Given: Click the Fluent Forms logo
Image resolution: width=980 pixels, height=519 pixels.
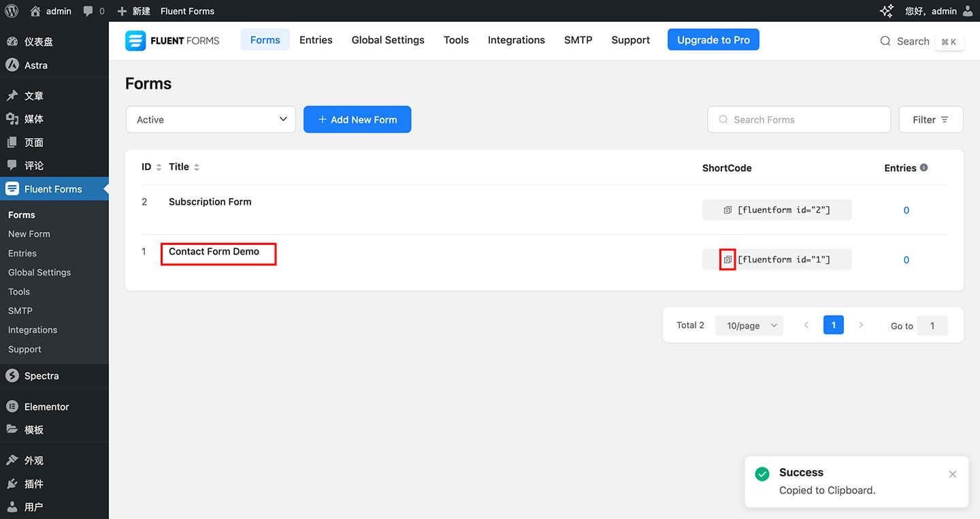Looking at the screenshot, I should (x=172, y=41).
